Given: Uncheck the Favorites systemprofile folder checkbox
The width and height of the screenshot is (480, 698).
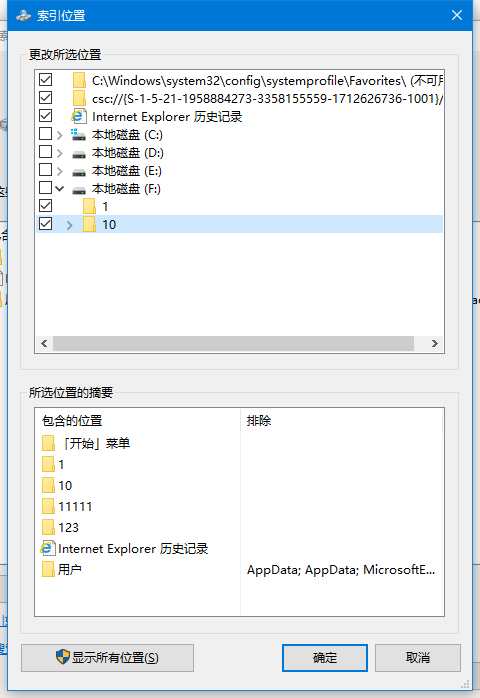Looking at the screenshot, I should pyautogui.click(x=45, y=80).
